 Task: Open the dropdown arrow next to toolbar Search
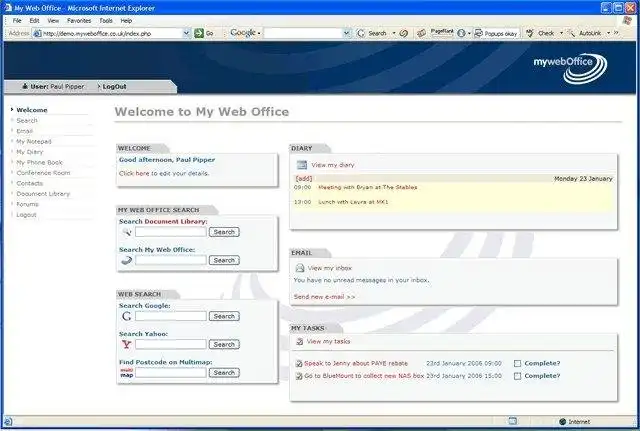point(394,33)
